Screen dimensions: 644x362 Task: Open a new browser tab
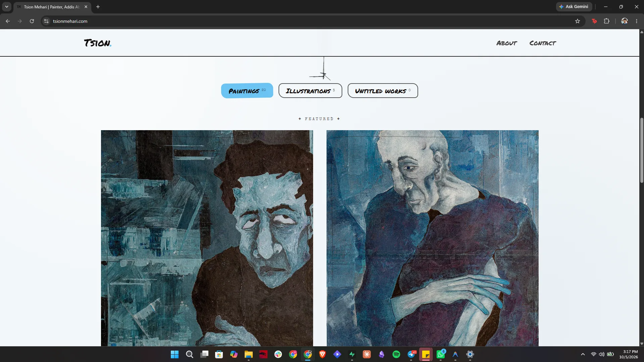(x=98, y=7)
